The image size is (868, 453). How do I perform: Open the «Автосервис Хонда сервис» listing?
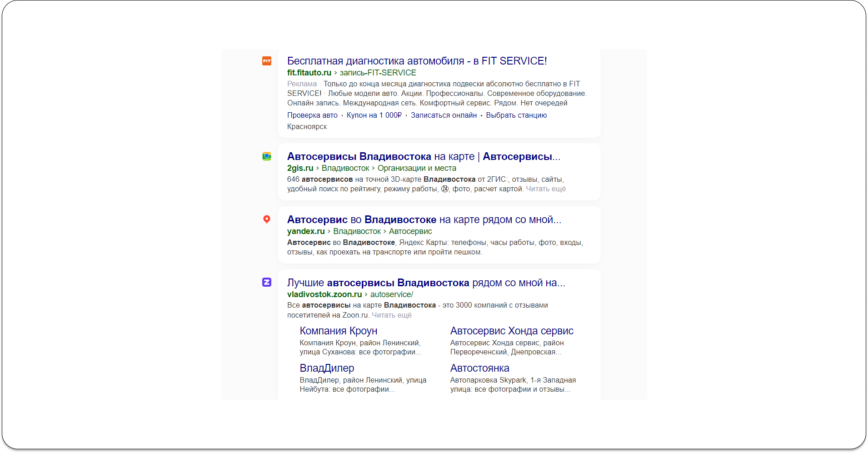(511, 330)
